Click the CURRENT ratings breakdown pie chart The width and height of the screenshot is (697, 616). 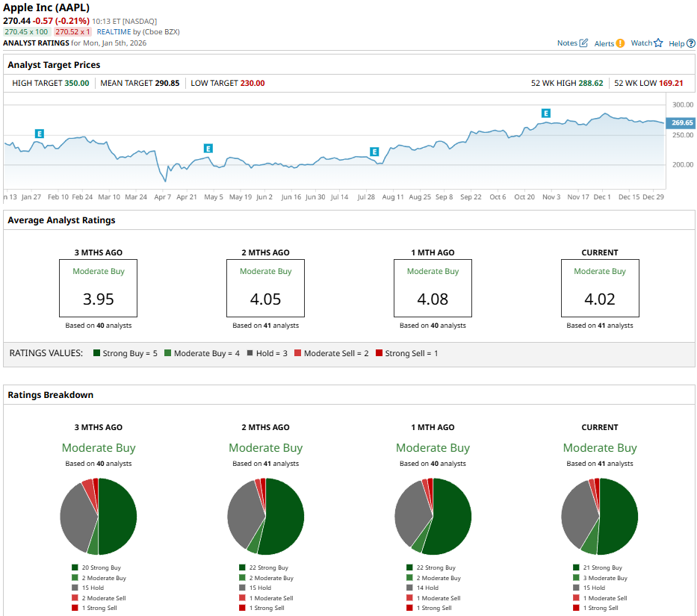[599, 517]
